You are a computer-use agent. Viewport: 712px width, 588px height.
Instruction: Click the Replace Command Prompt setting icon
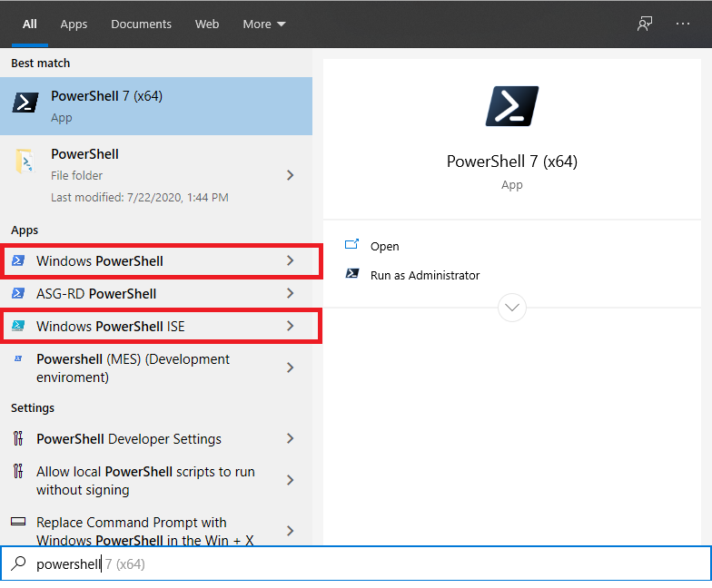coord(18,521)
